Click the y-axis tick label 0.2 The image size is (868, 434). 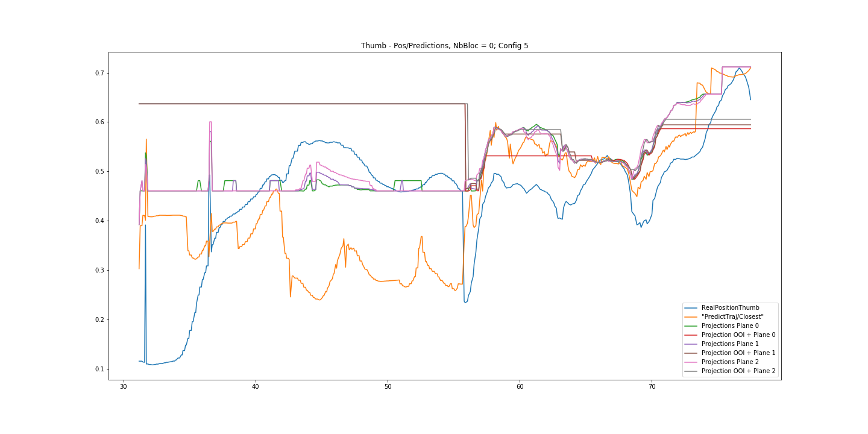[x=98, y=319]
